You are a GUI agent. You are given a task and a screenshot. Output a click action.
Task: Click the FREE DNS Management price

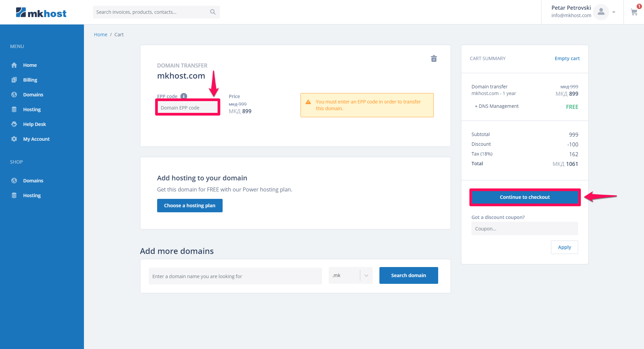[x=572, y=107]
